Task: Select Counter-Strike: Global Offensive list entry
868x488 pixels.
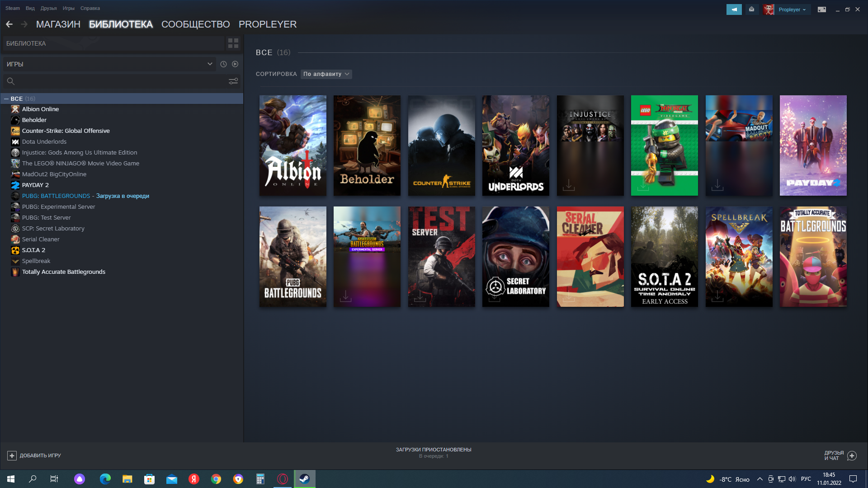Action: tap(66, 131)
